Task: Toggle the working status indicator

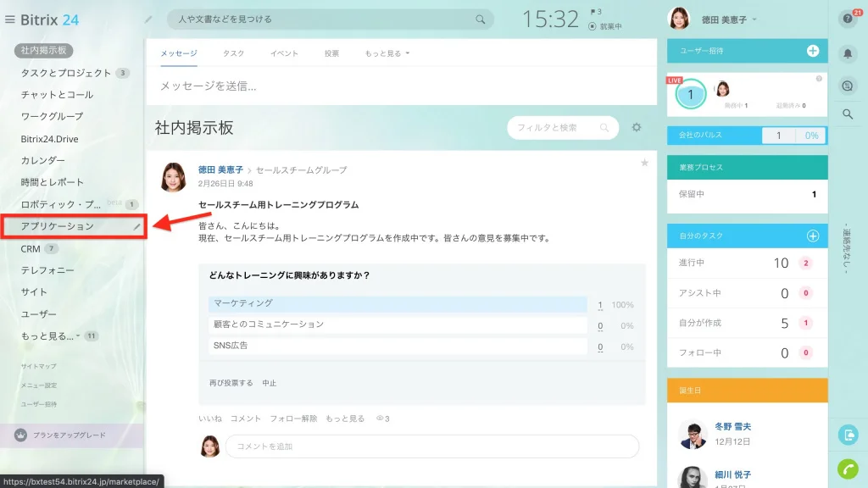Action: (604, 26)
